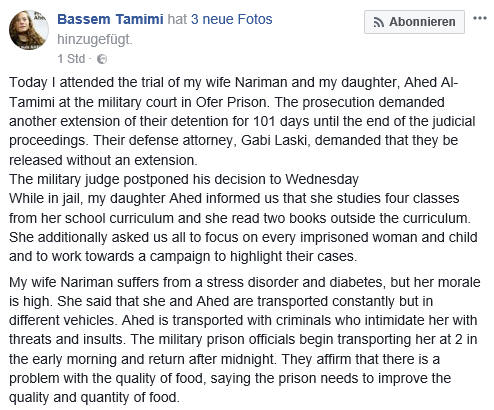Screen dimensions: 494x410
Task: Click the word 'hinzugefügt' under the name
Action: coord(94,40)
